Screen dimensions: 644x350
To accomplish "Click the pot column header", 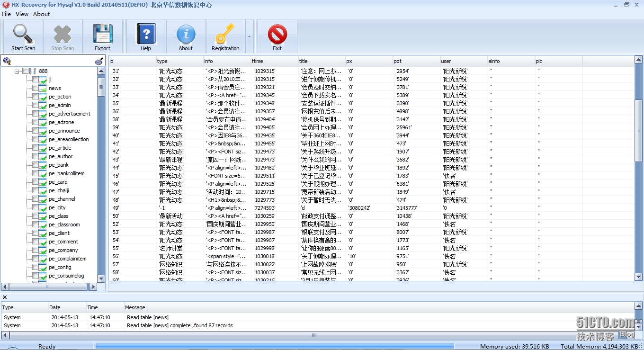I will (417, 61).
